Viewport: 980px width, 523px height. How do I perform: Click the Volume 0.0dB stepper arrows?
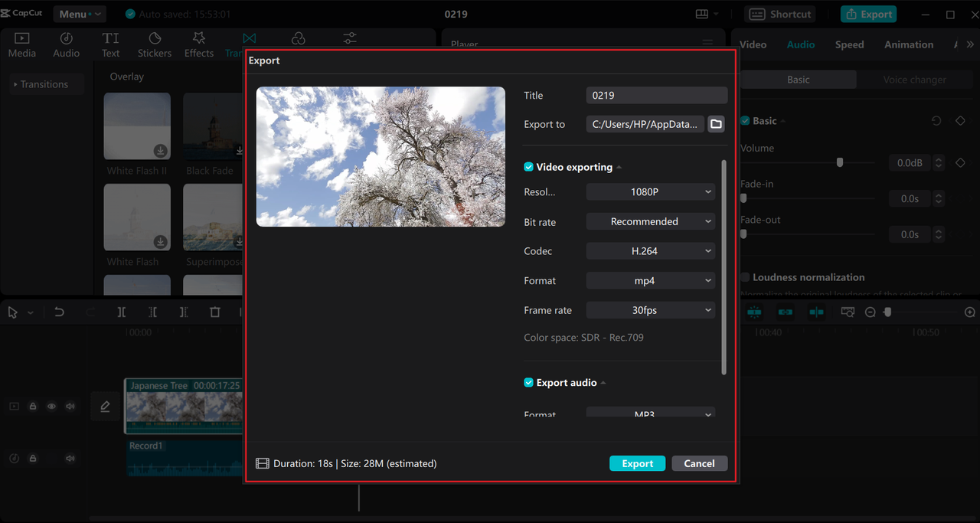click(x=939, y=163)
